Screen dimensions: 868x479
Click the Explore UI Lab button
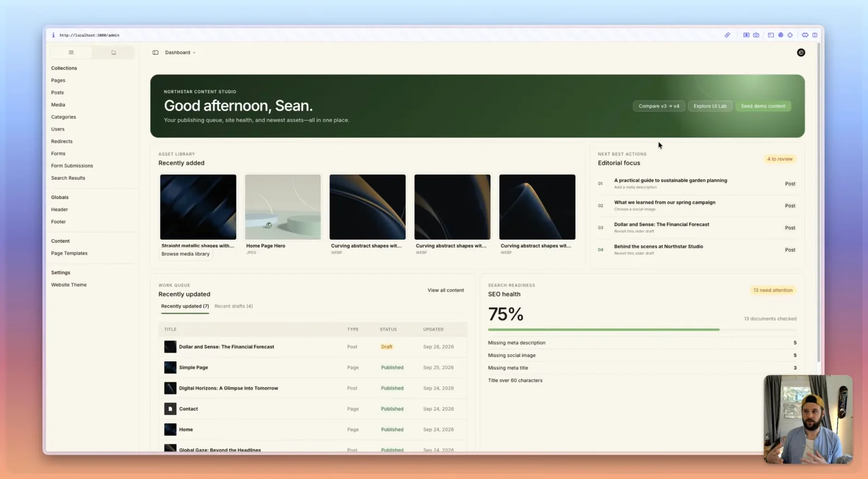coord(710,106)
